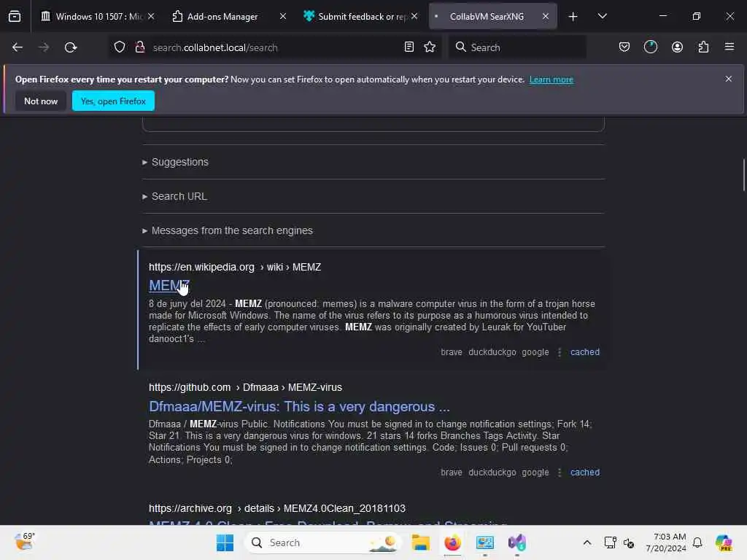This screenshot has width=747, height=560.
Task: Click the Firefox toolbar Search box
Action: (x=517, y=47)
